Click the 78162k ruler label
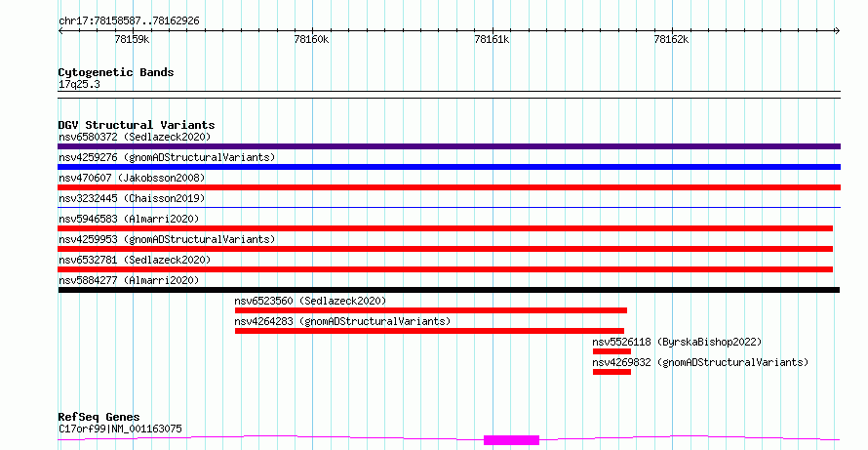The image size is (868, 450). [x=671, y=39]
